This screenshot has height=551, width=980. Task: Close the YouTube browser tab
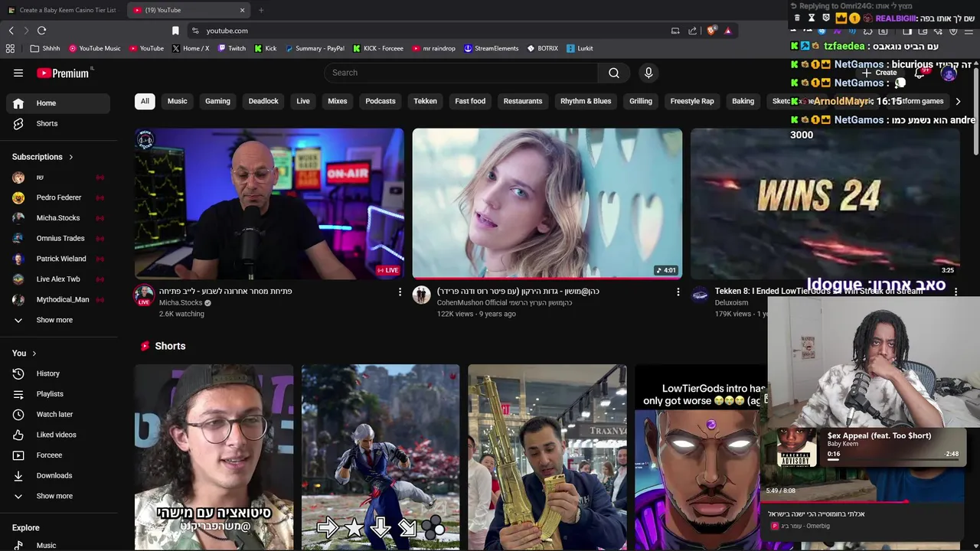click(x=243, y=10)
